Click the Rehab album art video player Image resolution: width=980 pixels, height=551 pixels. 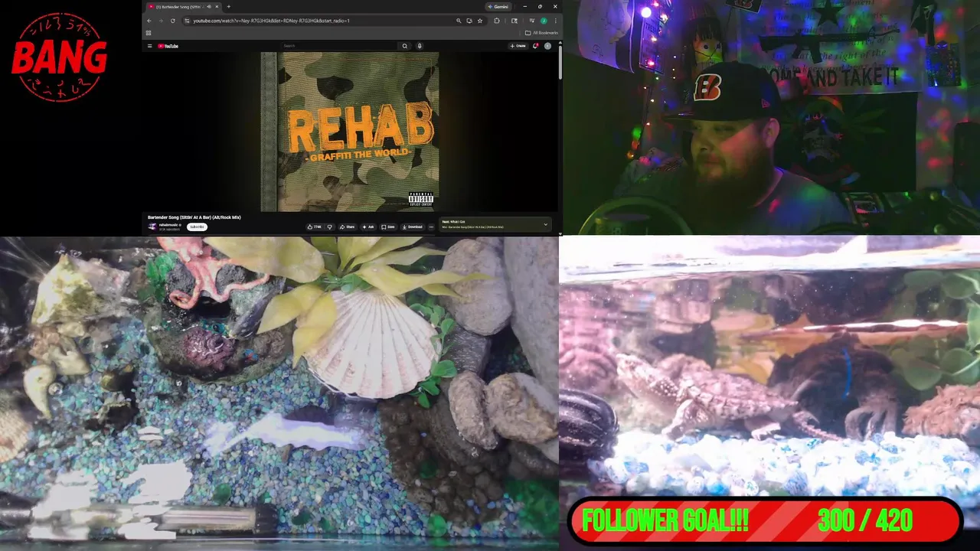(x=350, y=132)
